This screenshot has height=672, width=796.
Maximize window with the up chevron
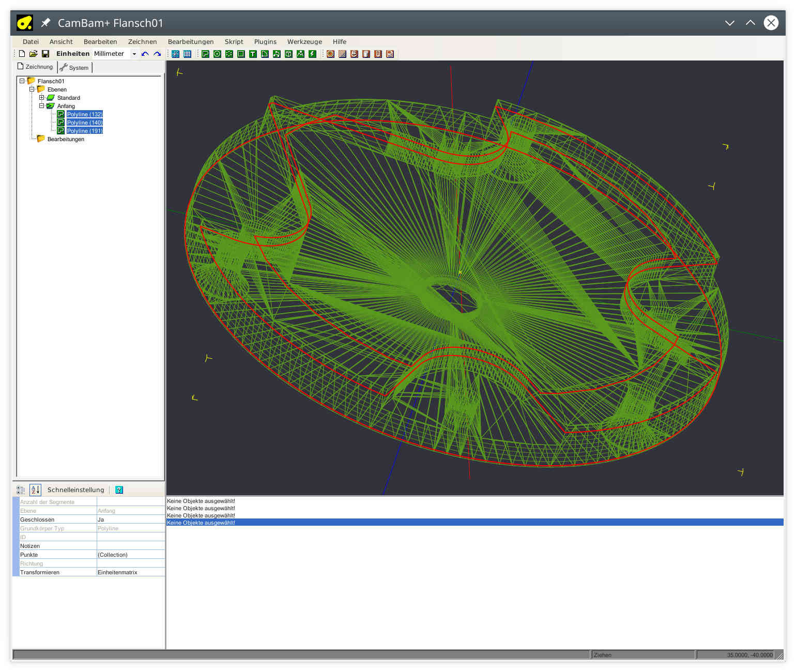(751, 23)
